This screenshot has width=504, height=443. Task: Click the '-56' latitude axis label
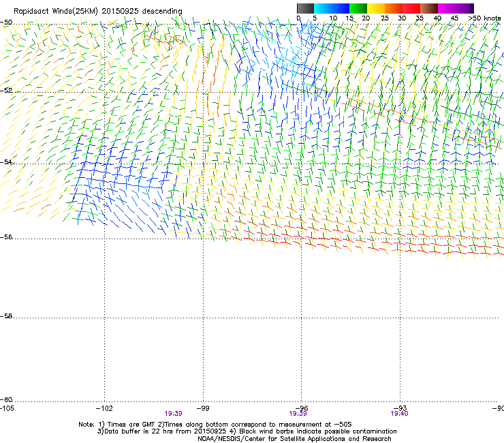[6, 236]
